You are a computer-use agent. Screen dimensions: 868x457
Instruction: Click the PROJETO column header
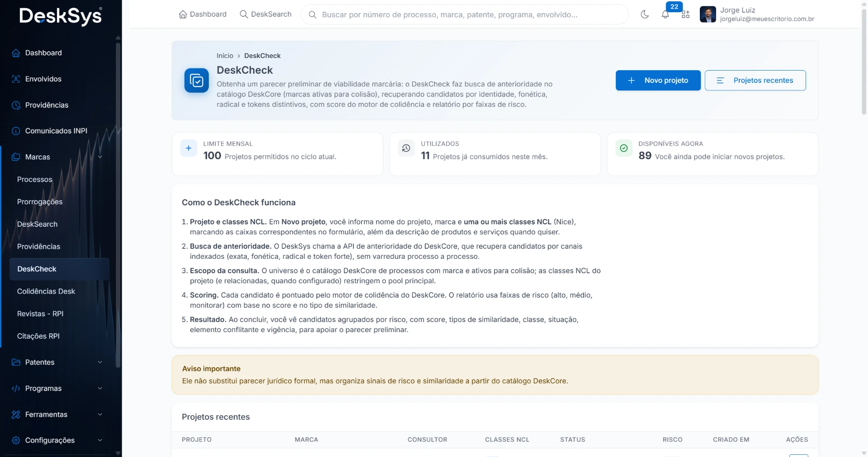[x=197, y=440]
